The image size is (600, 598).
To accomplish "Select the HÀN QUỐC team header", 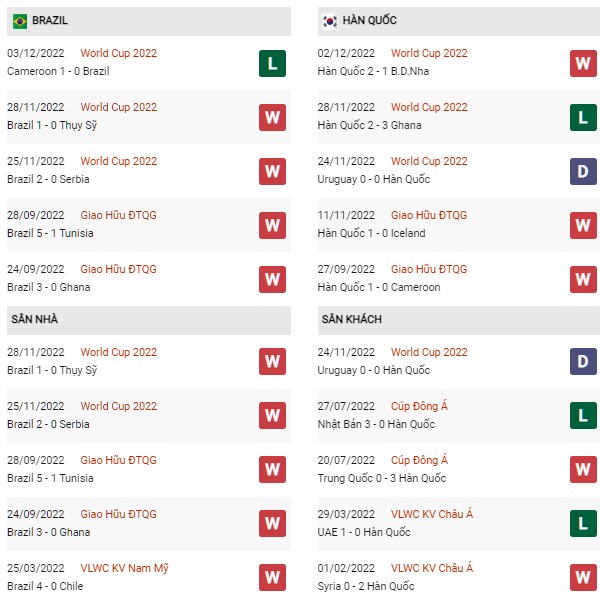I will tap(459, 21).
